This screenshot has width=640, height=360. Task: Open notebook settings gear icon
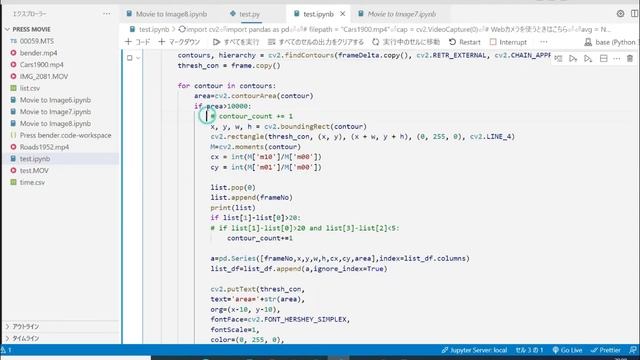click(x=620, y=13)
